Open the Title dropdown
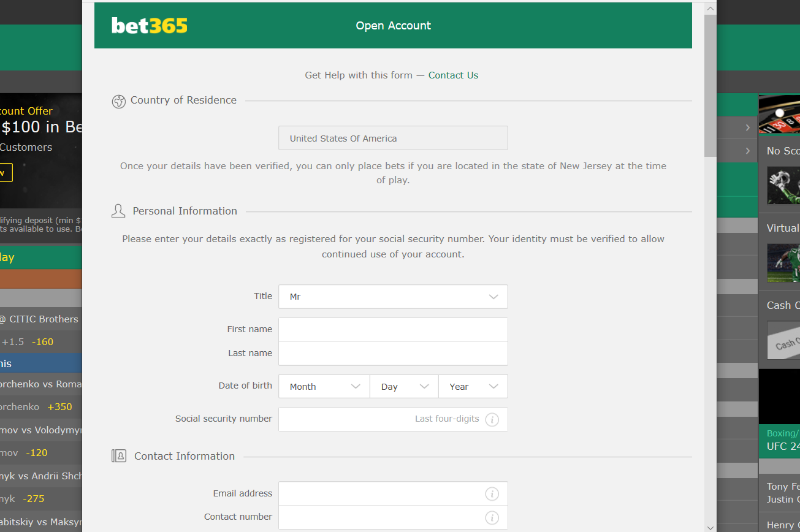The width and height of the screenshot is (800, 532). 393,297
